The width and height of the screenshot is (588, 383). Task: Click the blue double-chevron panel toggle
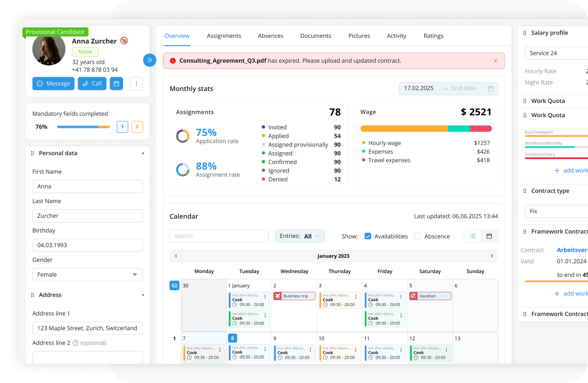[x=149, y=60]
